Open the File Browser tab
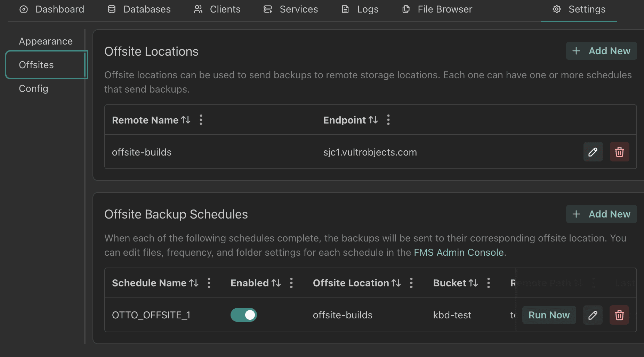Screen dimensions: 644x357 (x=437, y=9)
